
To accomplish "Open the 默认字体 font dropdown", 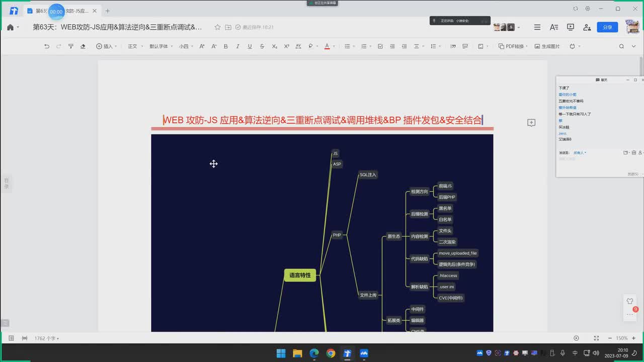I will [161, 46].
